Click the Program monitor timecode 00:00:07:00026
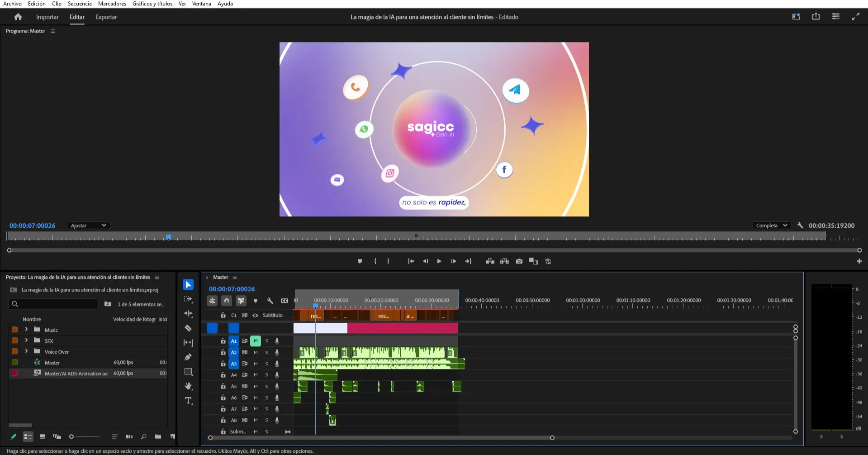This screenshot has height=455, width=868. tap(33, 225)
